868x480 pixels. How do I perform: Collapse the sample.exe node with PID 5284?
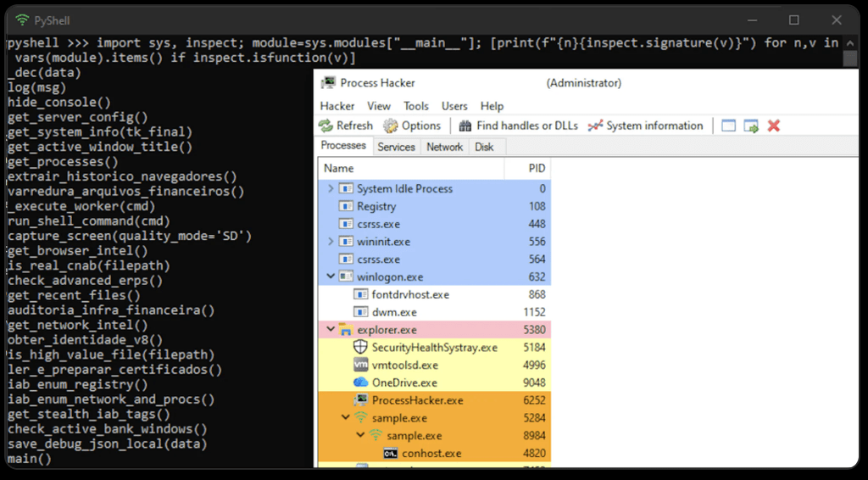pos(346,418)
